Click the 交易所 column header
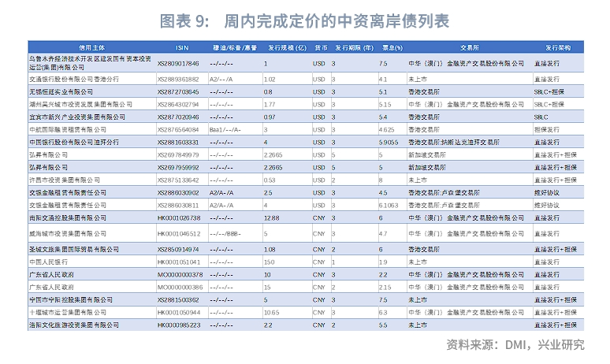 click(470, 48)
